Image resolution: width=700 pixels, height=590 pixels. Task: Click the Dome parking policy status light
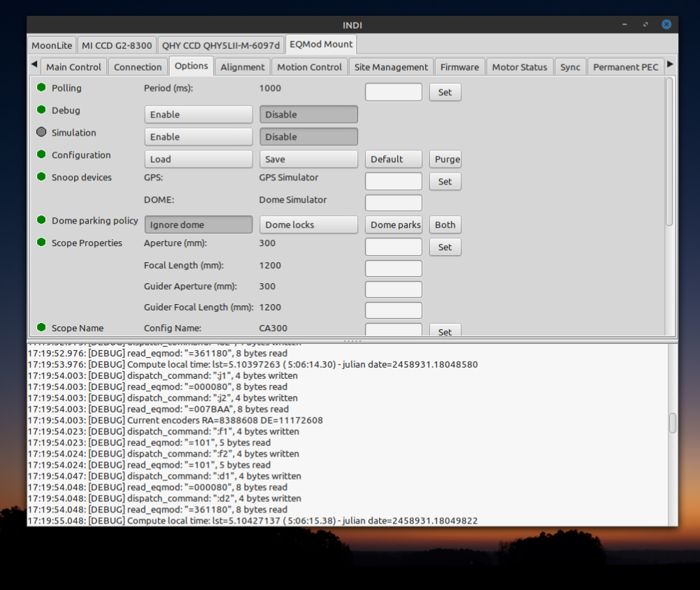click(x=41, y=220)
